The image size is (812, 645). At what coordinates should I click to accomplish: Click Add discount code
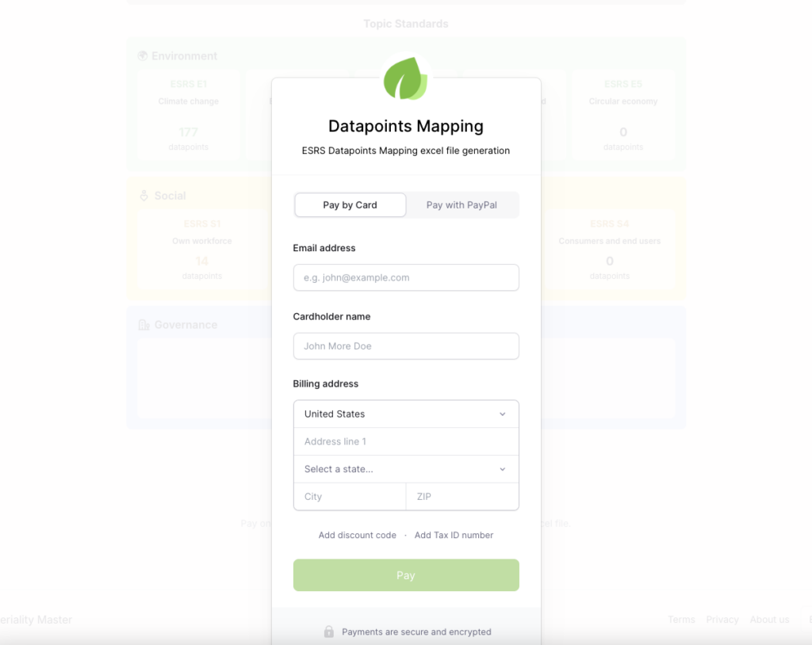coord(358,535)
